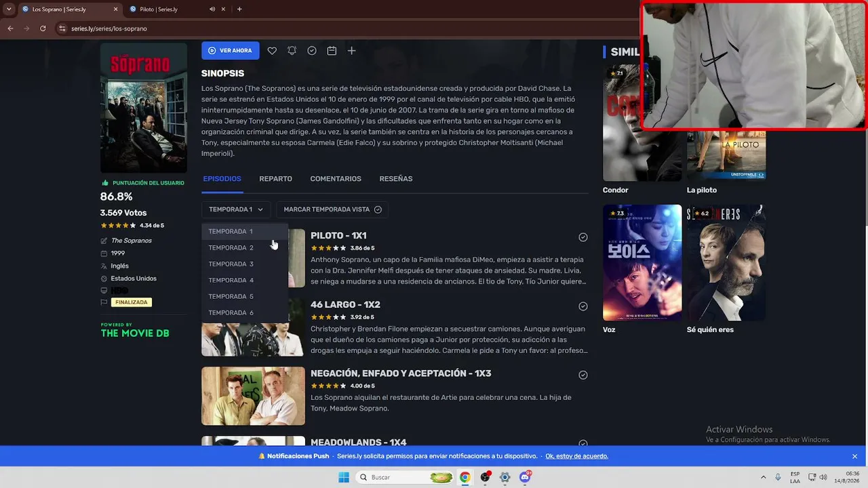Open the Negación, Enfado y Aceptación thumbnail
Screen dimensions: 868x488
[253, 396]
